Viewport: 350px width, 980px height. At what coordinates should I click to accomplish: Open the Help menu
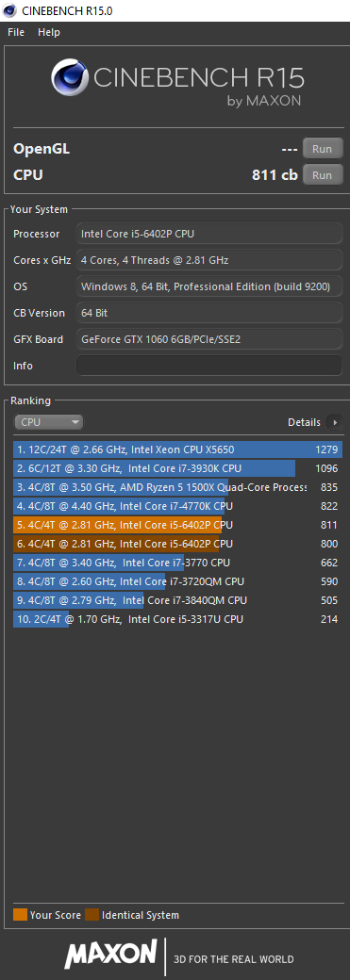click(x=49, y=32)
